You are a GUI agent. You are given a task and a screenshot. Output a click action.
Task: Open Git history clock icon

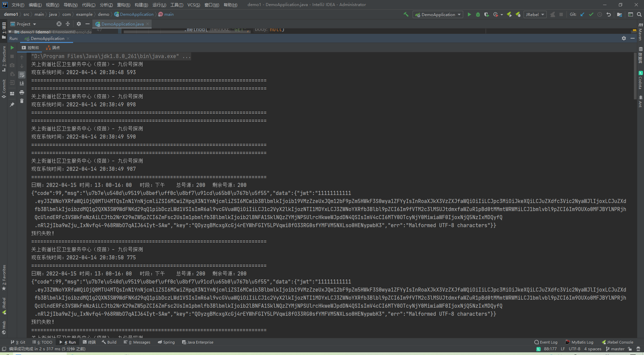[x=600, y=14]
